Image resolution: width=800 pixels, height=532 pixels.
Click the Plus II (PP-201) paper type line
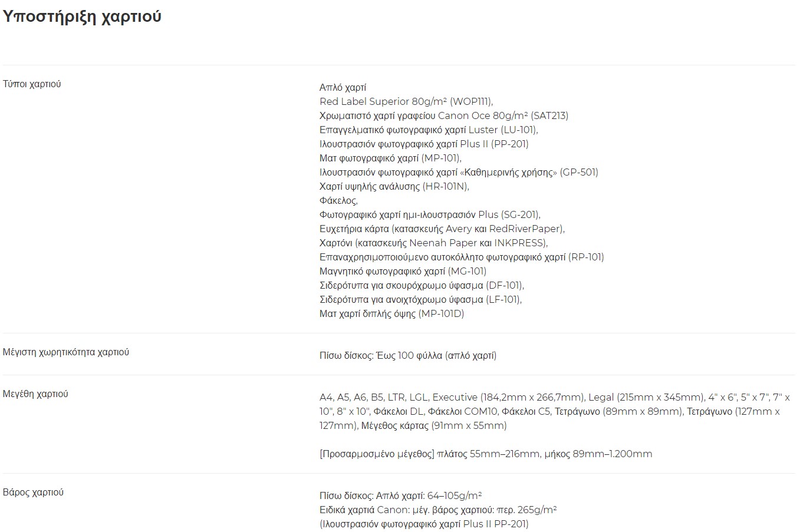pos(424,144)
